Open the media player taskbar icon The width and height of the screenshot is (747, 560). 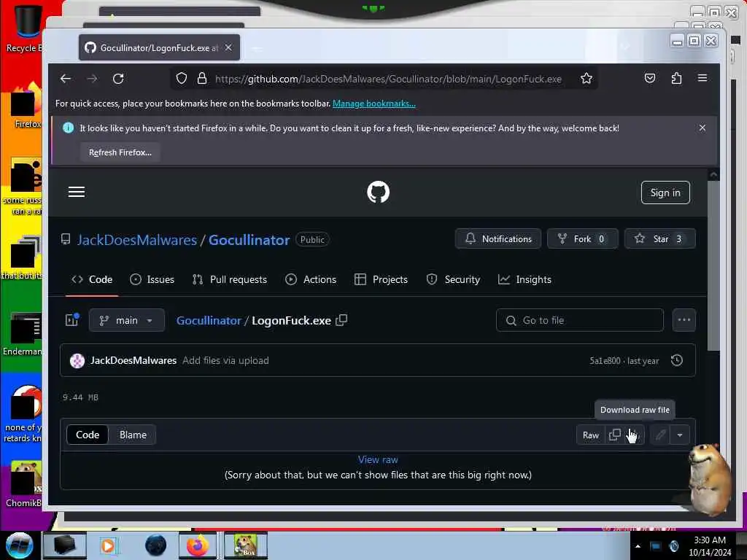108,545
